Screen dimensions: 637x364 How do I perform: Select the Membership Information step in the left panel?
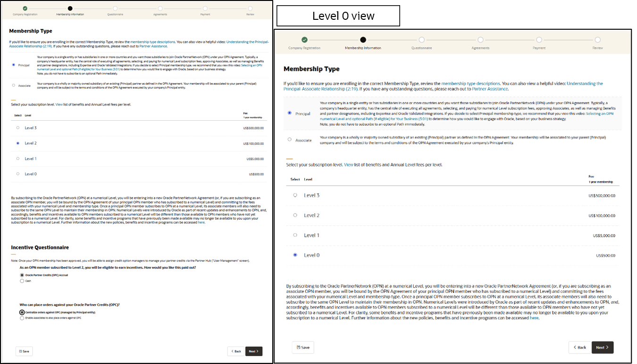[70, 8]
